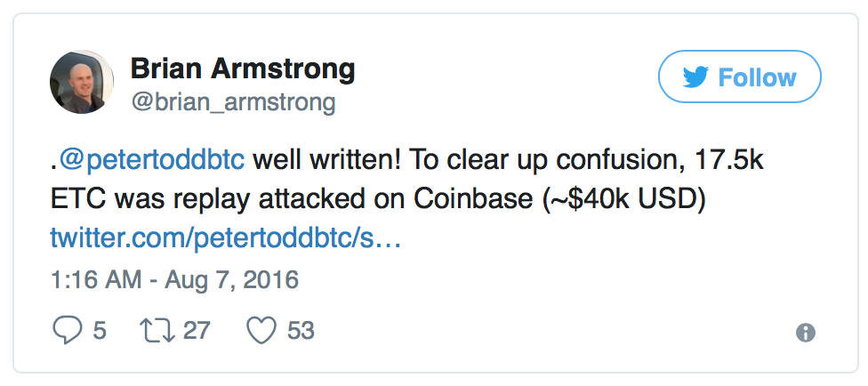This screenshot has height=386, width=868.
Task: Open the Brian Armstrong display name
Action: 243,69
